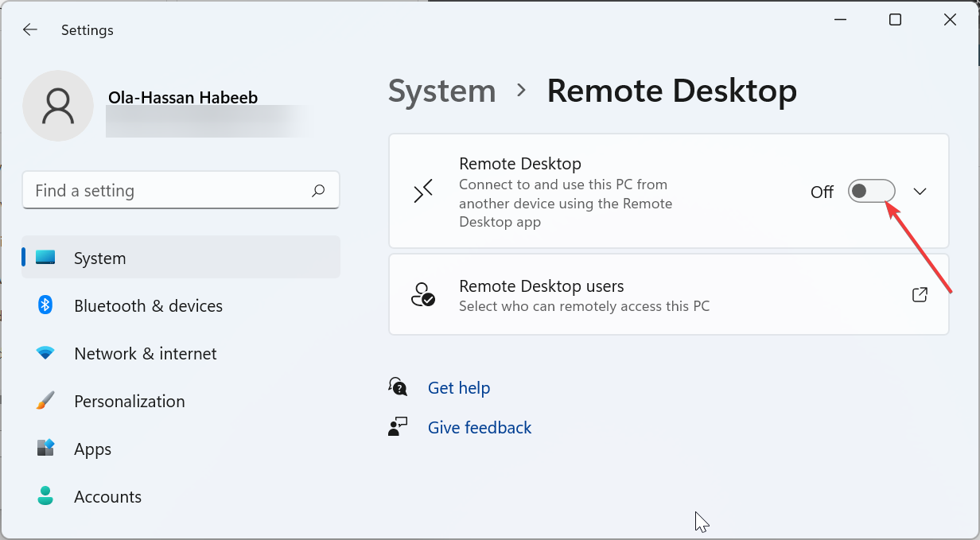Click the Give feedback person icon
Image resolution: width=980 pixels, height=540 pixels.
[398, 427]
